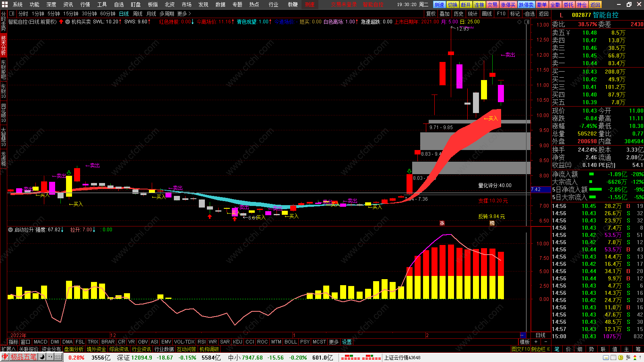
Task: Select the 日线 daily timeframe
Action: pos(124,14)
